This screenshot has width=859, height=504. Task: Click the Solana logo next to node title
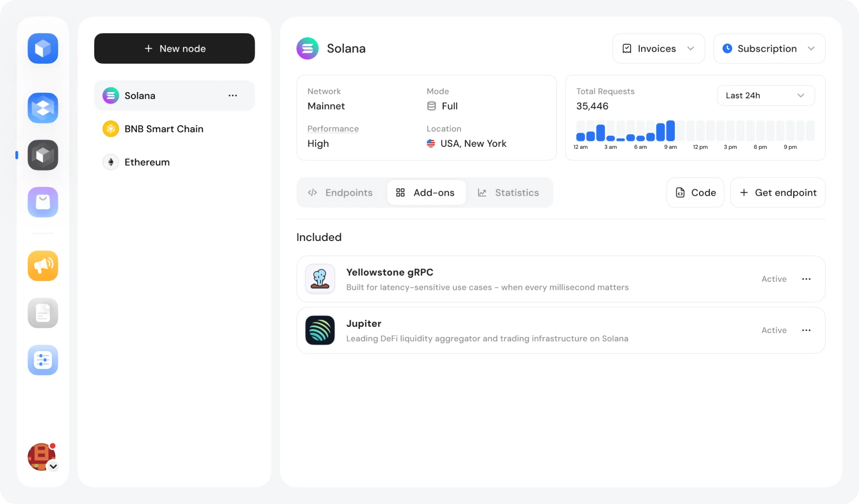coord(307,48)
